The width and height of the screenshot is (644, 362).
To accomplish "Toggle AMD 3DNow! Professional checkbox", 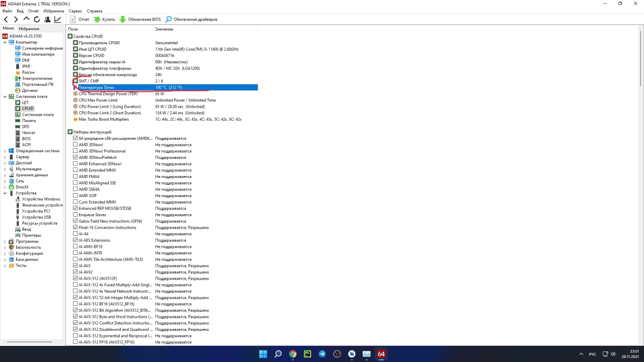I will click(75, 151).
